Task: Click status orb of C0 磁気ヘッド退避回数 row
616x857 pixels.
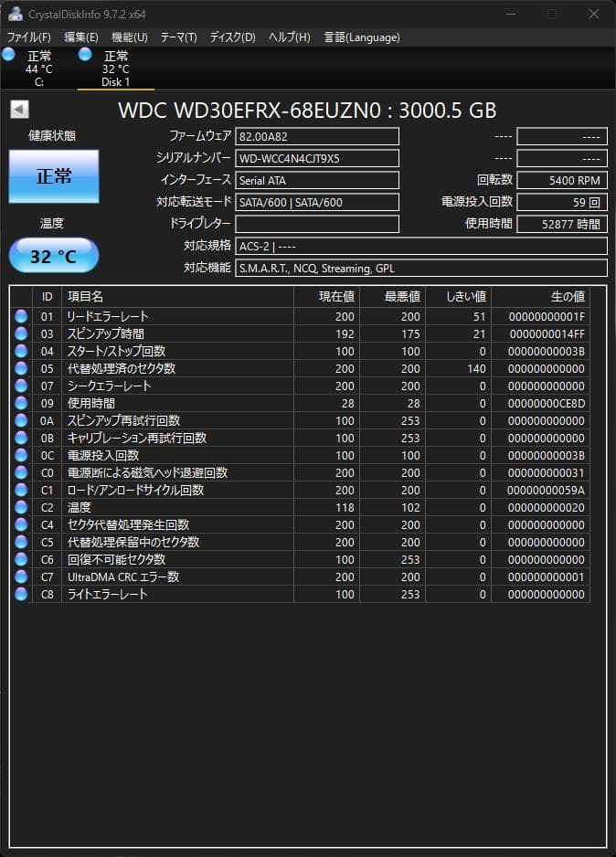Action: click(x=21, y=472)
